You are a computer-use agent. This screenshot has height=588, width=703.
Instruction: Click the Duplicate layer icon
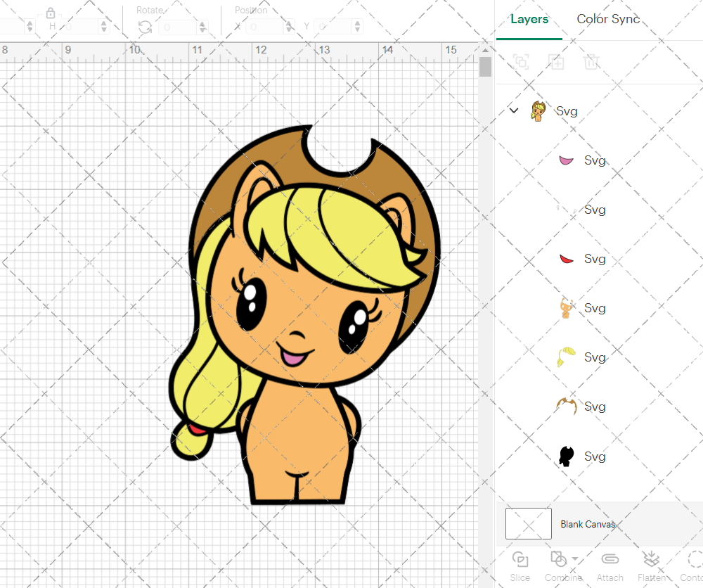coord(556,61)
